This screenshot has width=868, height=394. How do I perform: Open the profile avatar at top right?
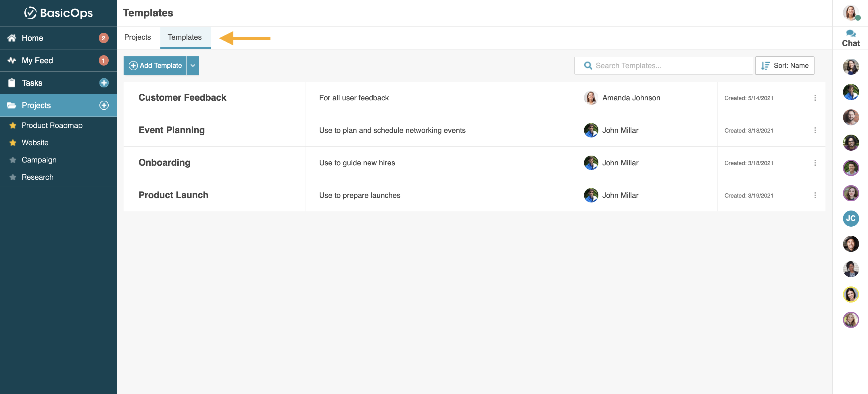850,13
